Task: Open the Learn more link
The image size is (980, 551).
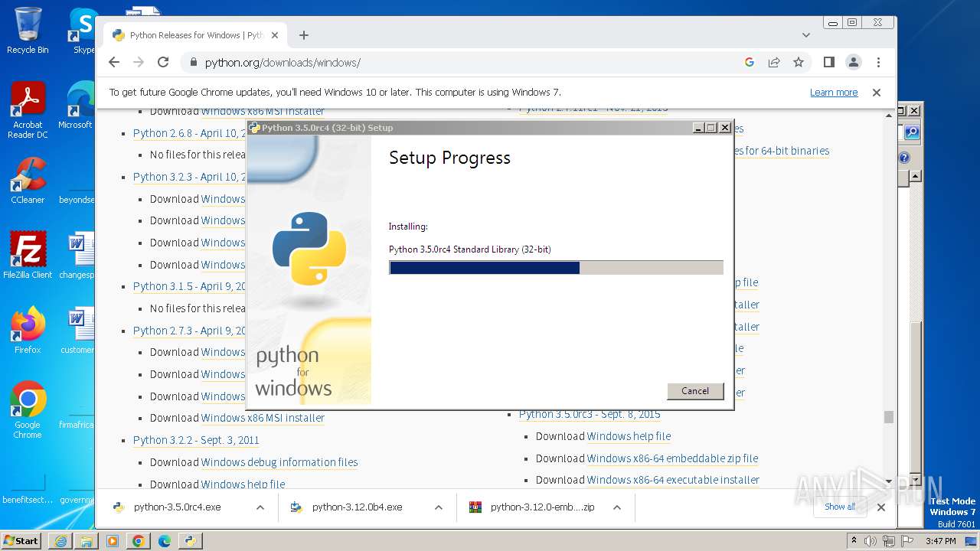Action: coord(834,93)
